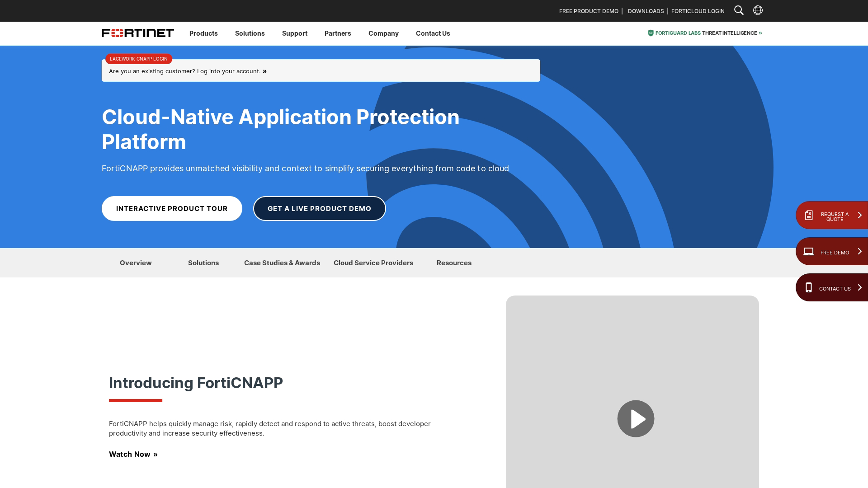Click the Introducing FortiCNAPP heading
The height and width of the screenshot is (488, 868).
click(196, 383)
